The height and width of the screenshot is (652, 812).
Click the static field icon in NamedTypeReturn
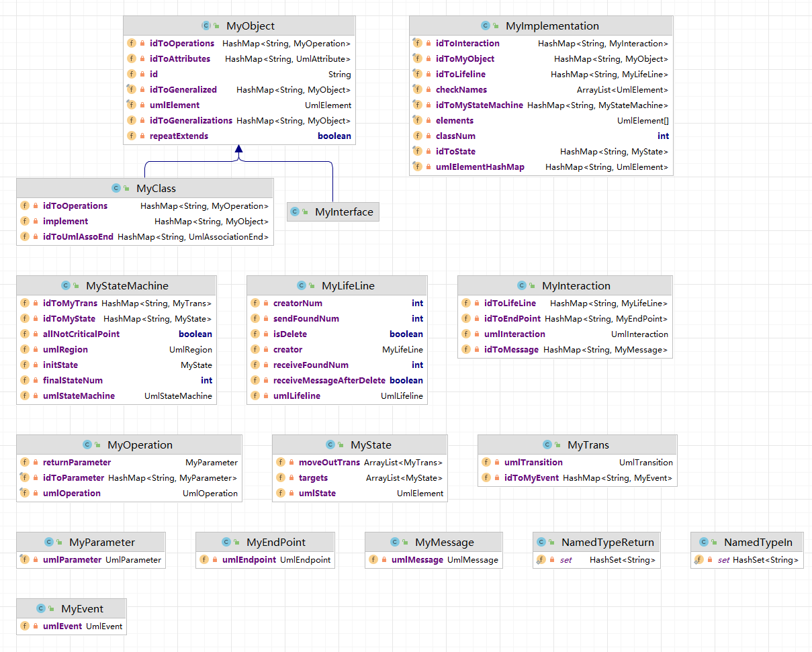pos(541,560)
